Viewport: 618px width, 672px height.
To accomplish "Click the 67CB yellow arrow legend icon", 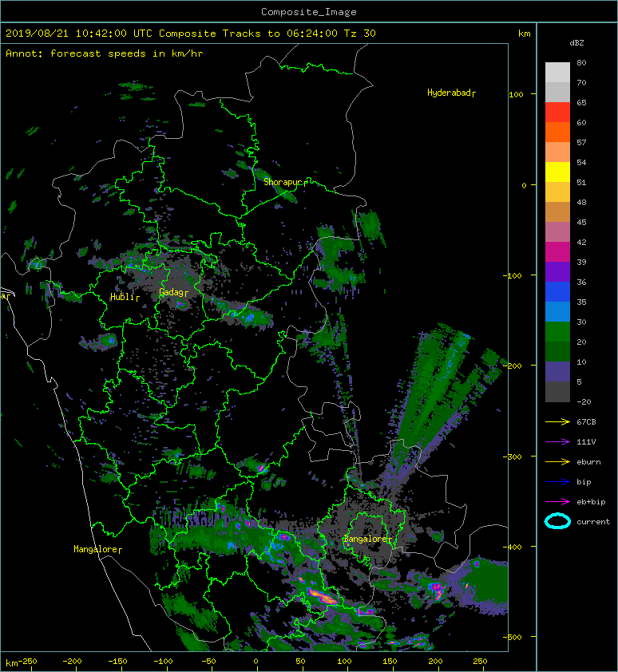I will [557, 421].
